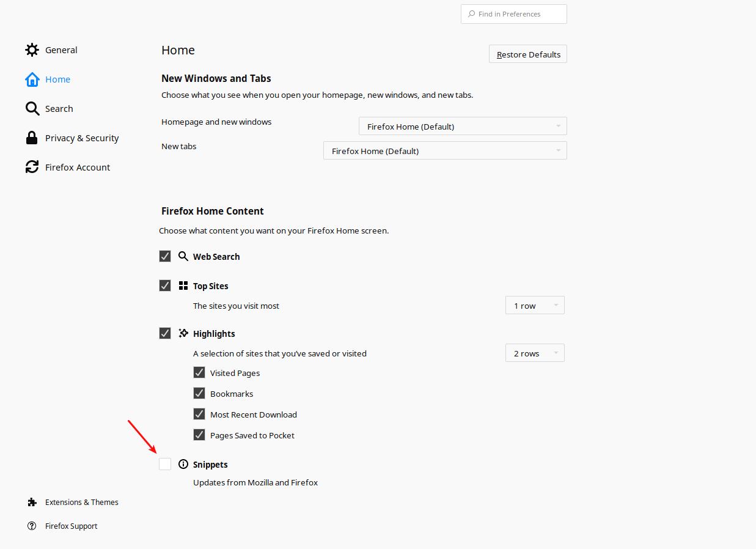Open the Firefox Support link

click(x=72, y=526)
